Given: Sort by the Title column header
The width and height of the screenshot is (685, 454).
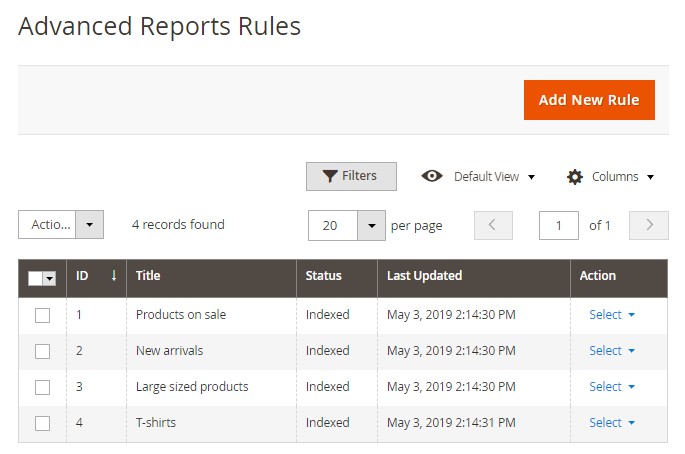Looking at the screenshot, I should [x=148, y=276].
